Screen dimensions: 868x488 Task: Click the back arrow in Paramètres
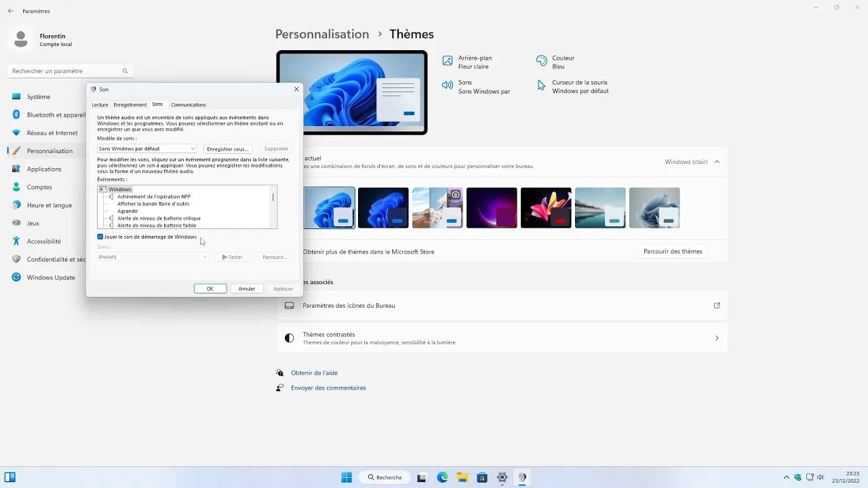click(x=11, y=11)
